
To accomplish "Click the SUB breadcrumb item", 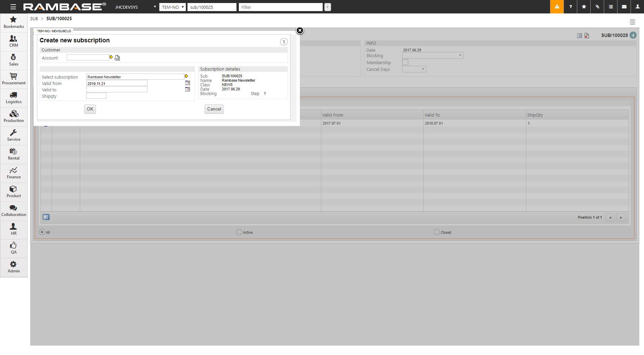I will (x=34, y=19).
